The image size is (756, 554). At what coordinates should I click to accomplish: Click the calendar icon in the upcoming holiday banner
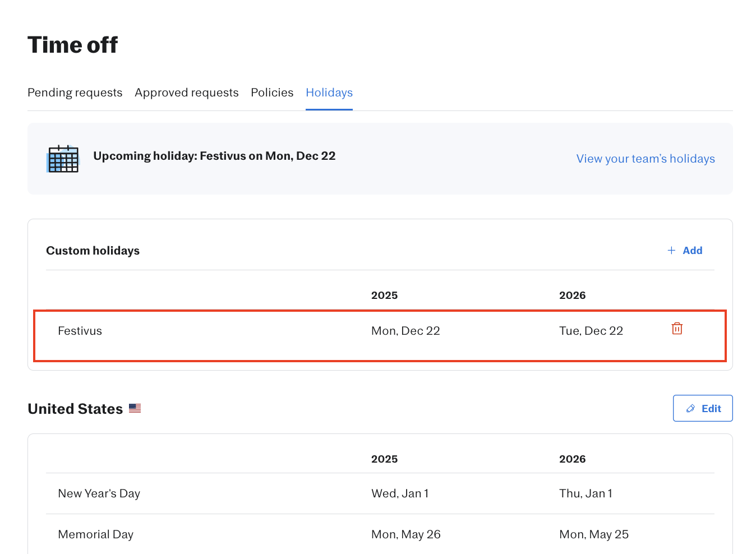[63, 159]
